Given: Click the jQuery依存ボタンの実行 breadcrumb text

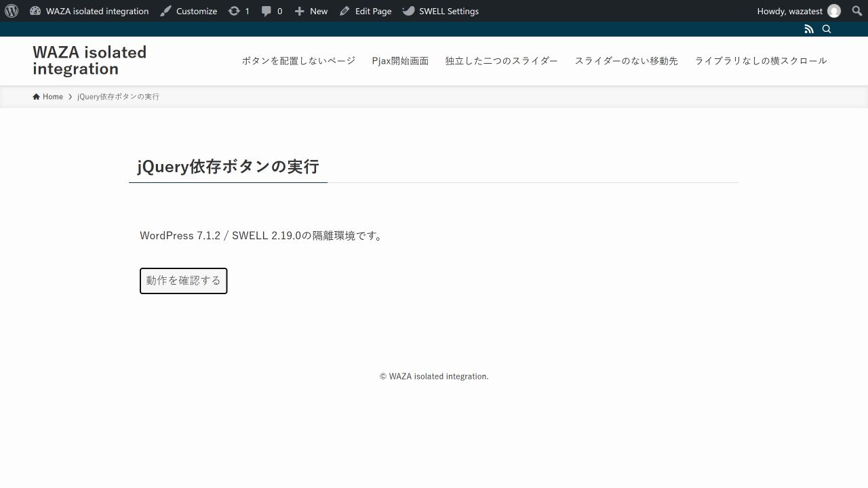Looking at the screenshot, I should click(x=118, y=97).
